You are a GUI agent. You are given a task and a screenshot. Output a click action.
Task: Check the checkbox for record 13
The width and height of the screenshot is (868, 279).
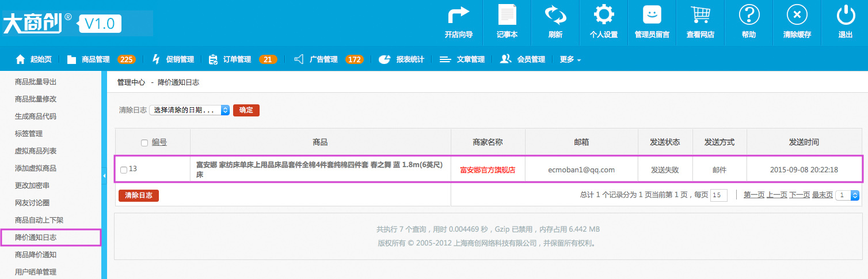[x=124, y=170]
